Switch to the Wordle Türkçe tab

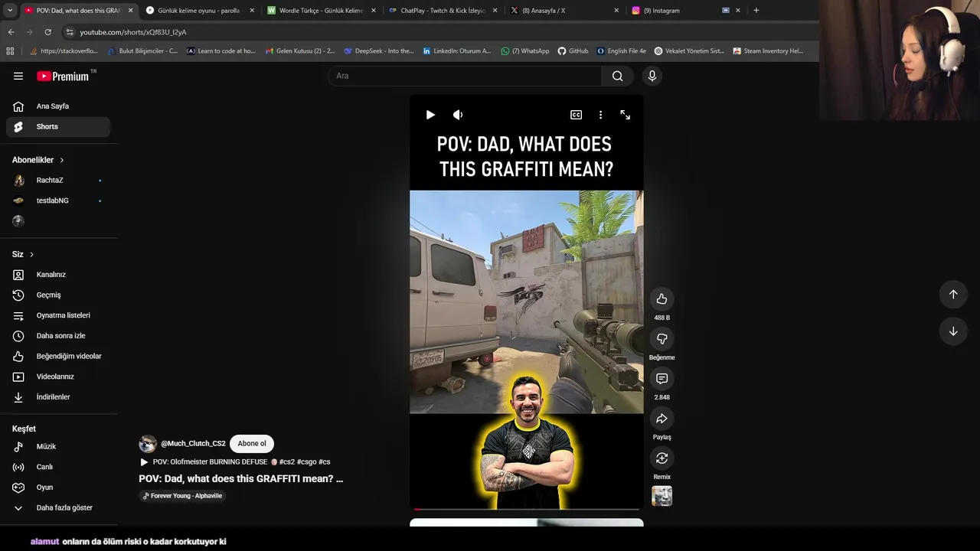pyautogui.click(x=322, y=11)
